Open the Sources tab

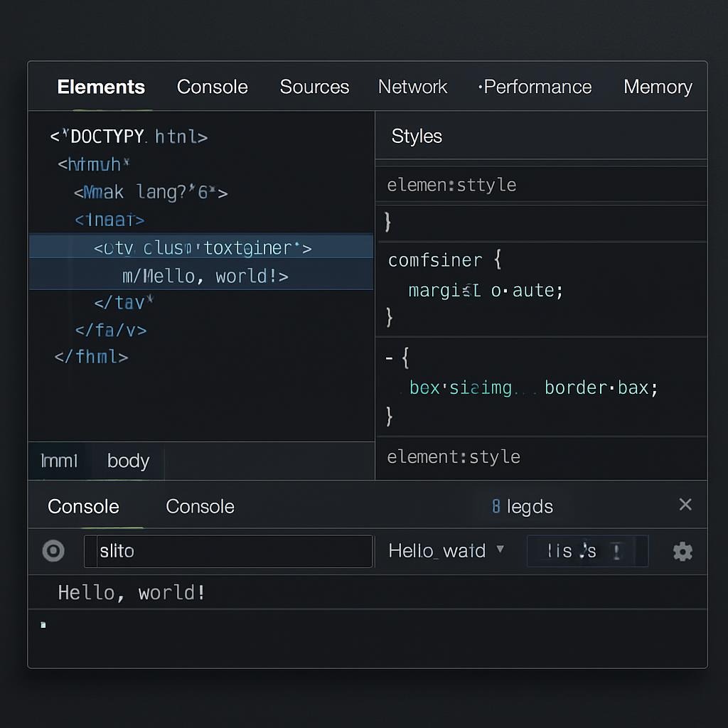click(x=314, y=87)
